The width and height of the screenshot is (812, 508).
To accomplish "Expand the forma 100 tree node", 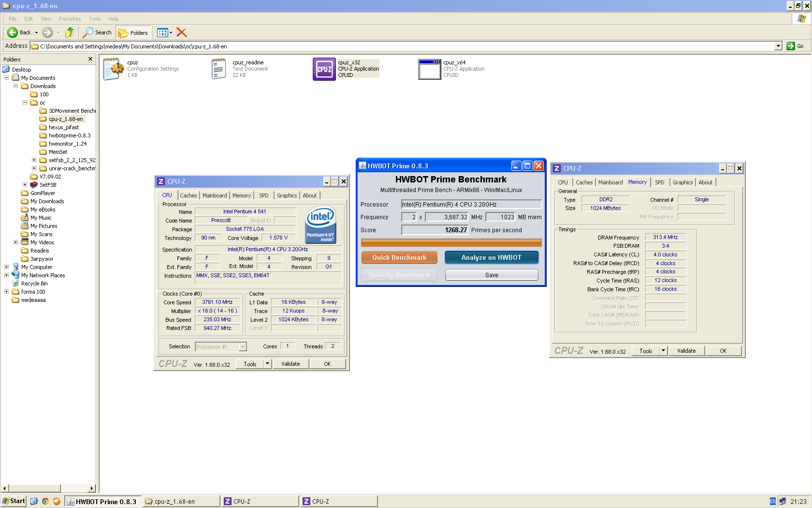I will (6, 292).
